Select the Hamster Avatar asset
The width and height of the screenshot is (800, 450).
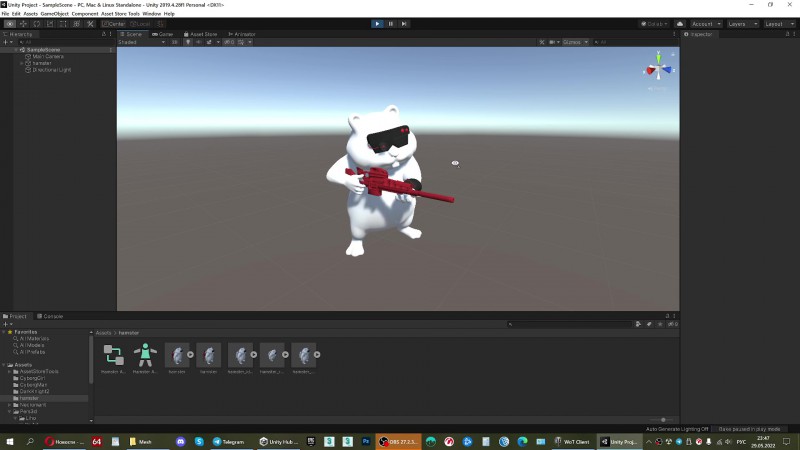click(x=145, y=359)
